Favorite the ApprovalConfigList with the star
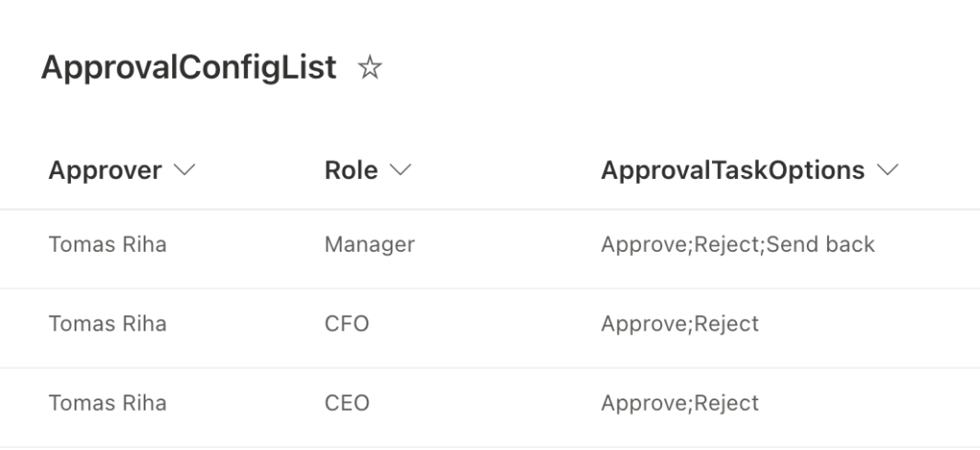 click(x=369, y=67)
